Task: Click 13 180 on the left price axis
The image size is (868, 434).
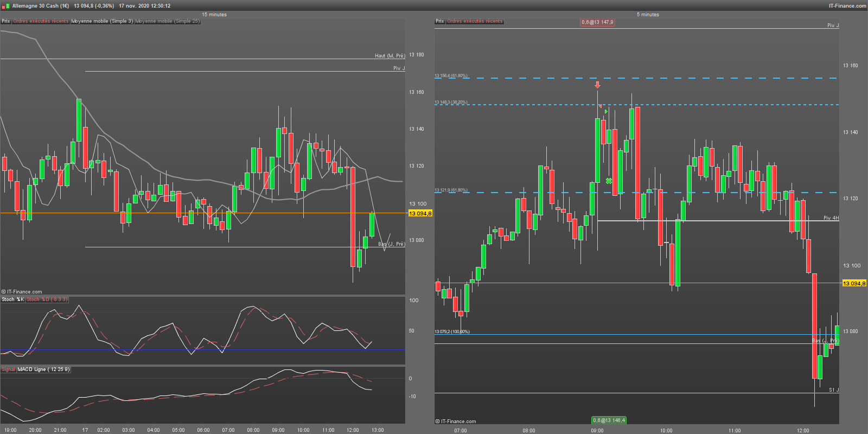Action: click(x=417, y=55)
